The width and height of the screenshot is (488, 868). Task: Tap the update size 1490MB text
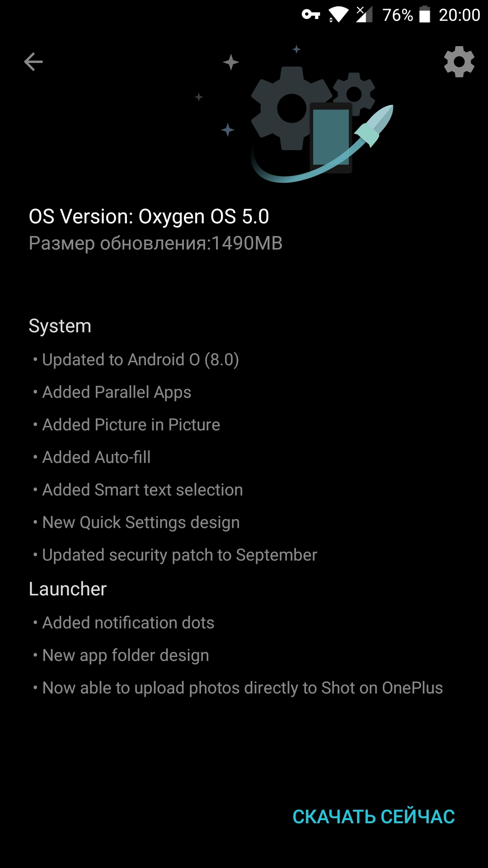click(x=156, y=243)
